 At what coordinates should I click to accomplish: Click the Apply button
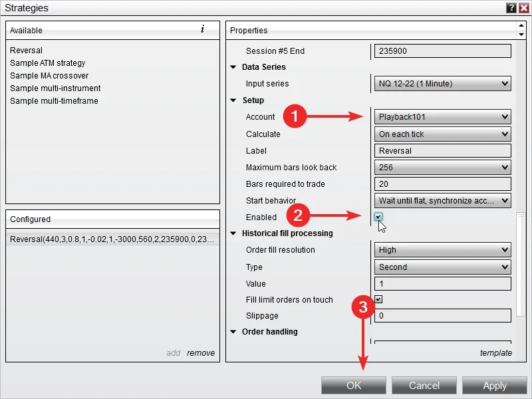[x=494, y=386]
